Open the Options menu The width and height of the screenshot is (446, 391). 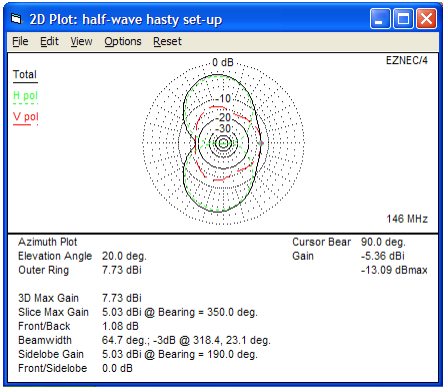[123, 42]
